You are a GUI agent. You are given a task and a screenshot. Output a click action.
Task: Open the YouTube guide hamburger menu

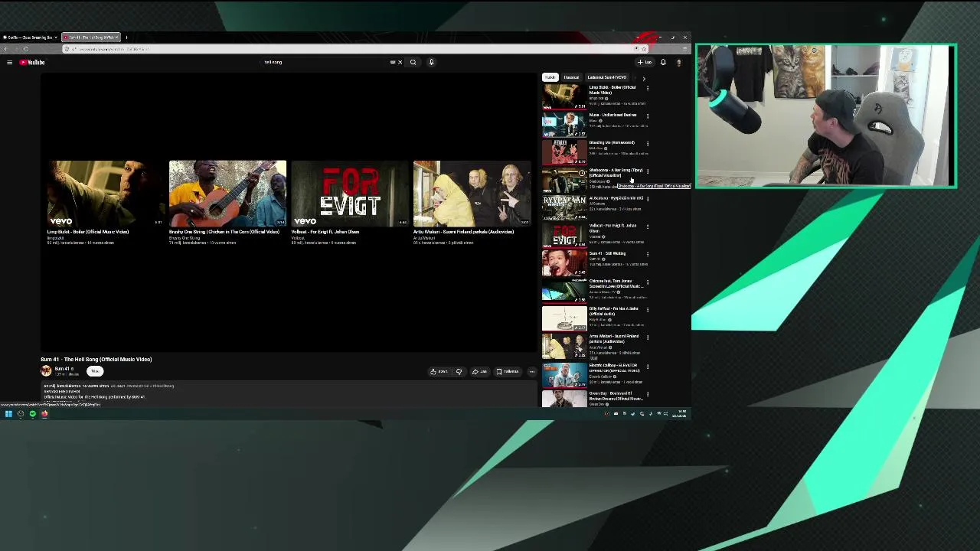(9, 62)
